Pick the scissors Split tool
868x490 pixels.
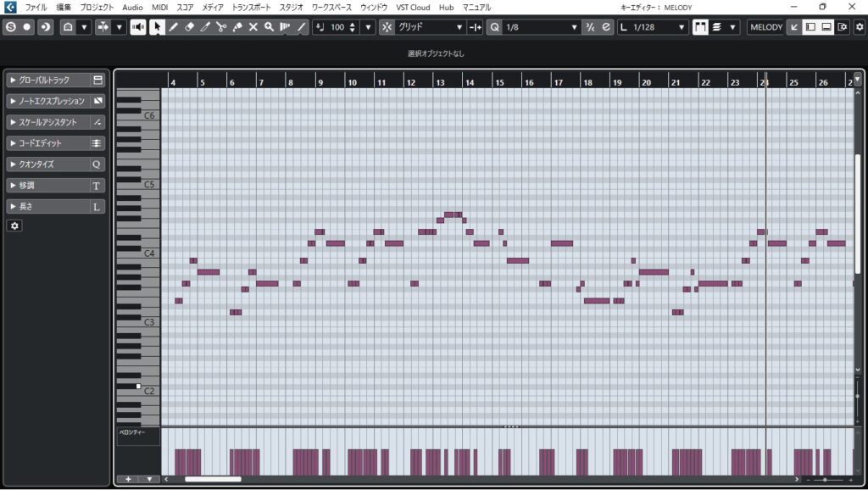pyautogui.click(x=221, y=27)
